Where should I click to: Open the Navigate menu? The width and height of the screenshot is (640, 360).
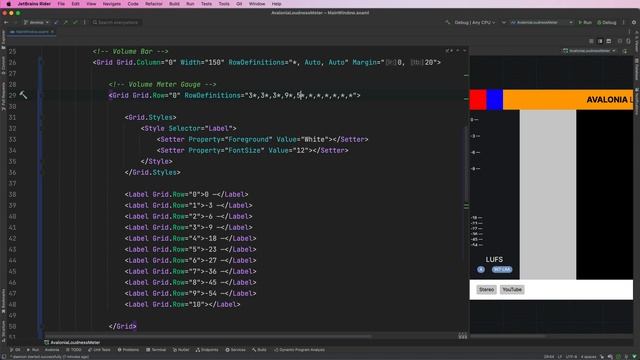point(112,4)
